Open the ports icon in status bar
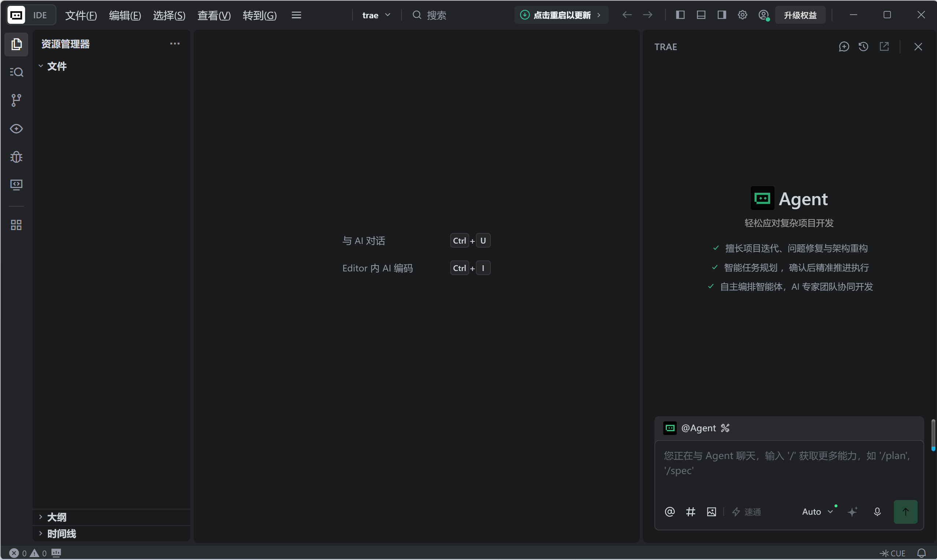 [56, 553]
